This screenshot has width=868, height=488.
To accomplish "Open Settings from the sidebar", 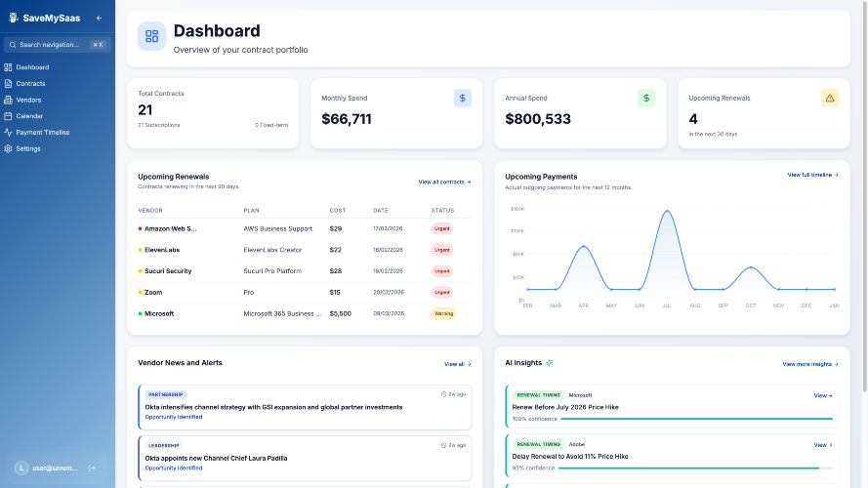I will click(x=28, y=148).
